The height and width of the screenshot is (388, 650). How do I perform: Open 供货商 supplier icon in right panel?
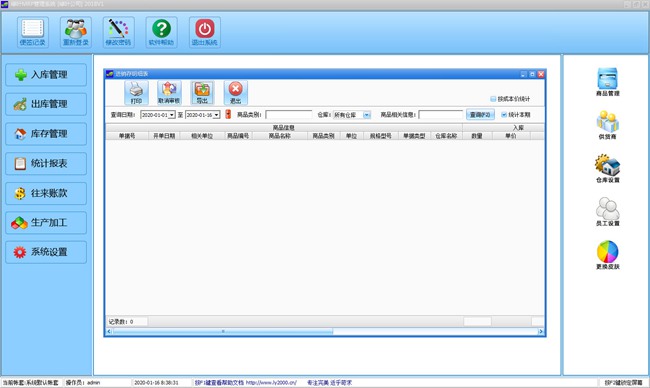608,125
